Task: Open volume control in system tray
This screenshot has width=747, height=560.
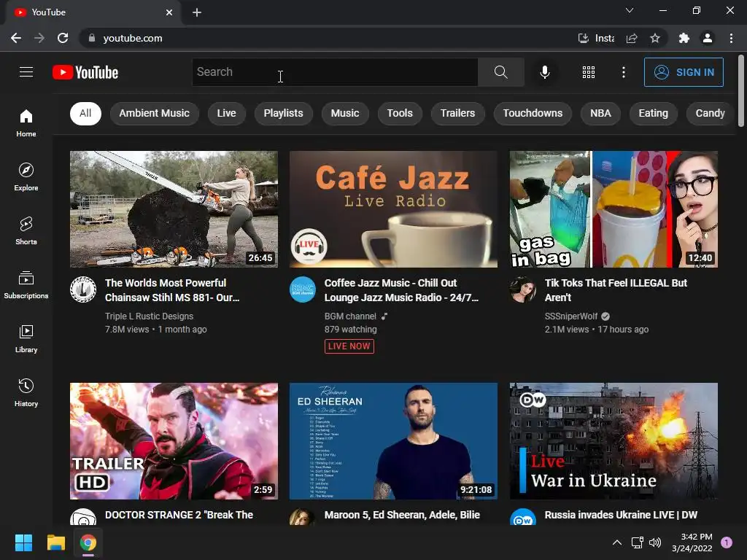Action: 655,542
